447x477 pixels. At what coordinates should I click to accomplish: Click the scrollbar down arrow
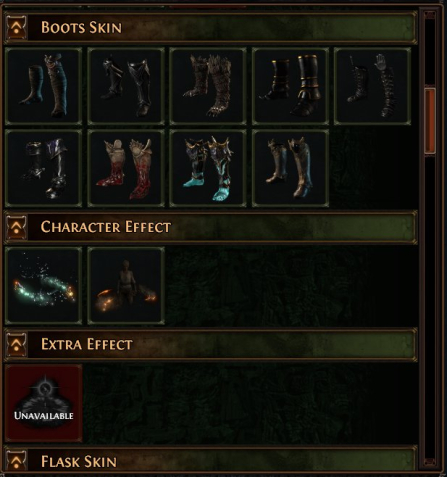pos(430,463)
